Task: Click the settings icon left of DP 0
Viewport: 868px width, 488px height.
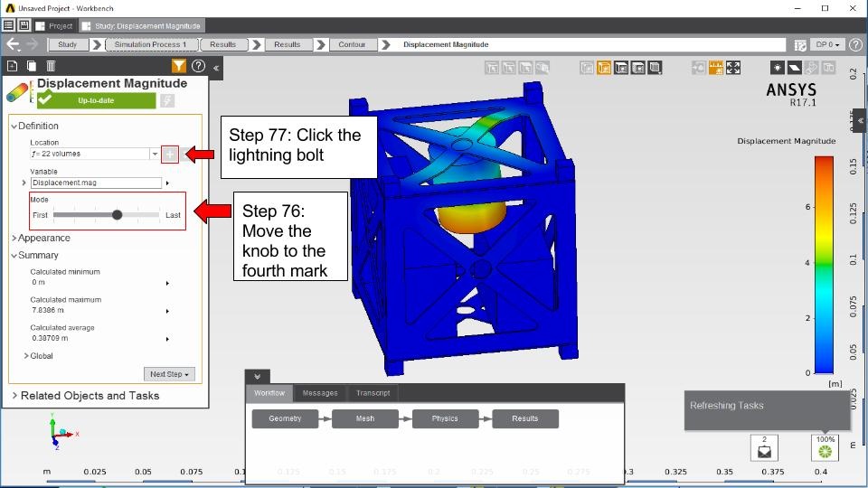Action: pos(800,45)
